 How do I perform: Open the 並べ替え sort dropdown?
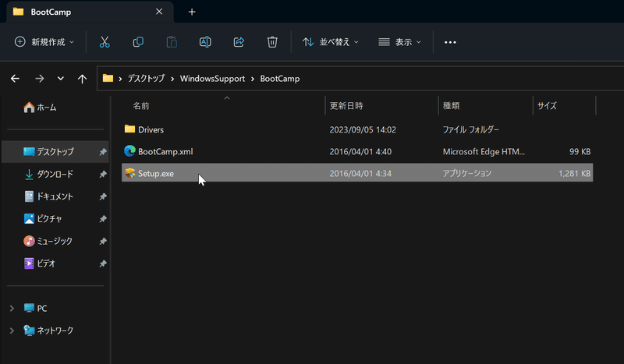point(330,42)
